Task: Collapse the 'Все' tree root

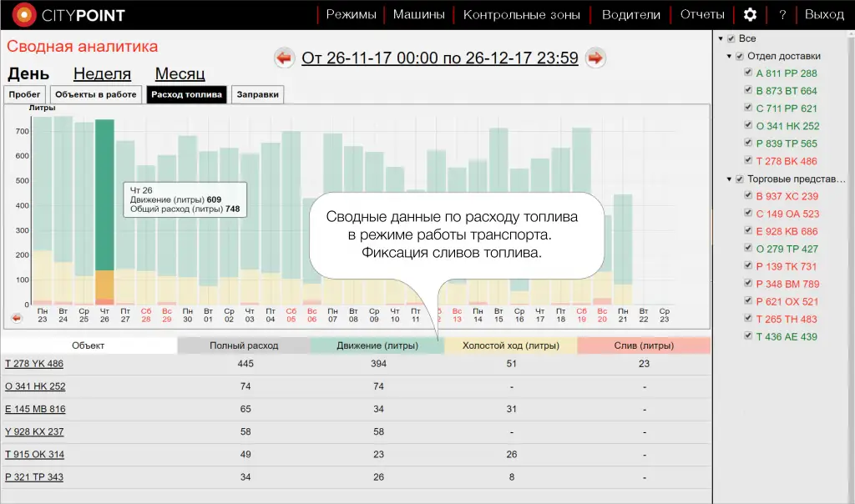Action: pos(721,39)
